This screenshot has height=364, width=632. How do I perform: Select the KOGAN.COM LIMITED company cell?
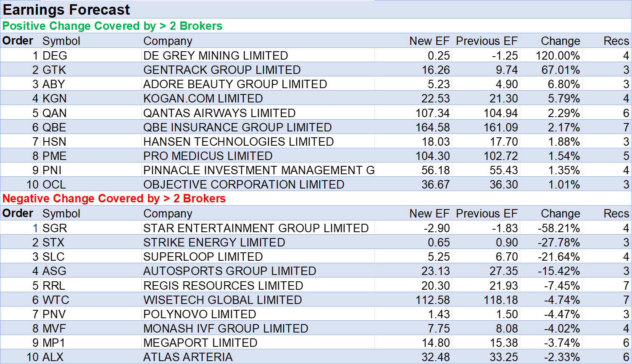(x=203, y=98)
